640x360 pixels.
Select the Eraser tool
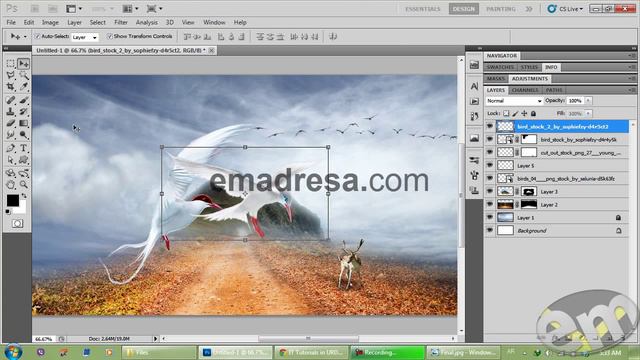(x=11, y=123)
